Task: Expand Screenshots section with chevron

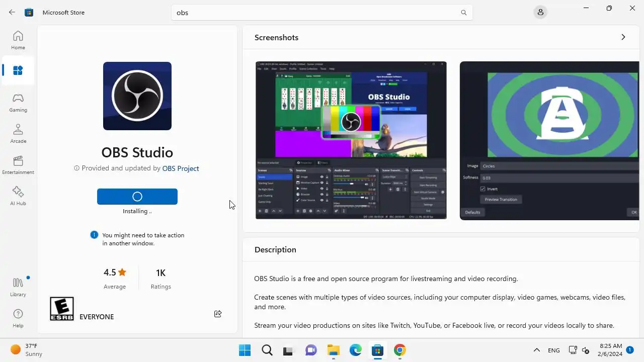Action: (623, 37)
